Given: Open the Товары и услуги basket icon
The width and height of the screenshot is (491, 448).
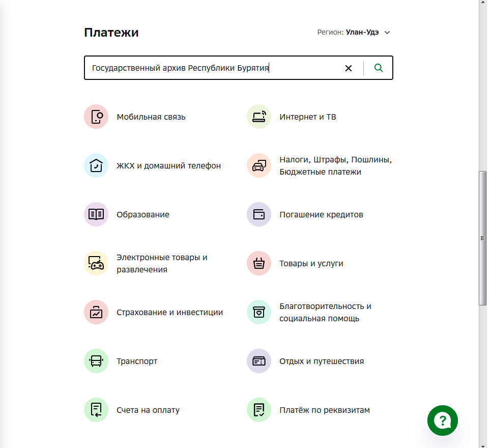Looking at the screenshot, I should [259, 264].
